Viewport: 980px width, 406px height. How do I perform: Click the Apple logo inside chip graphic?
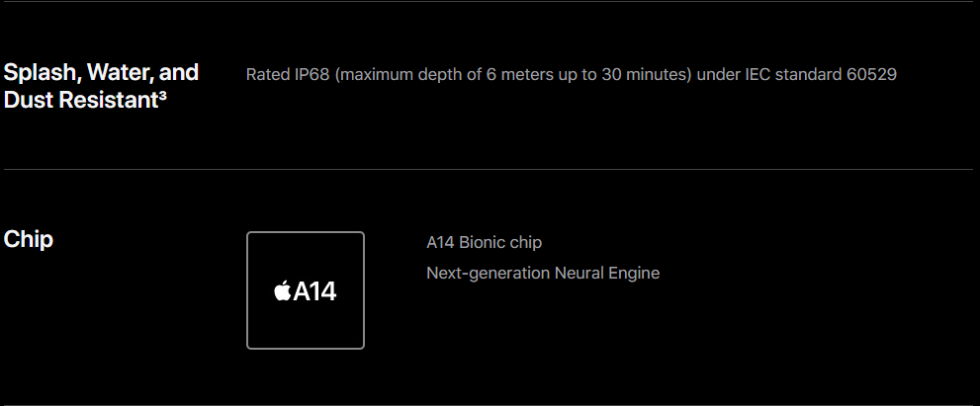pyautogui.click(x=283, y=290)
